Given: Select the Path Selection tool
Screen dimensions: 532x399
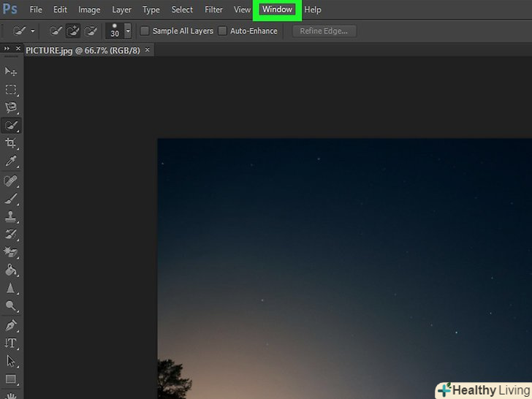Looking at the screenshot, I should (10, 361).
